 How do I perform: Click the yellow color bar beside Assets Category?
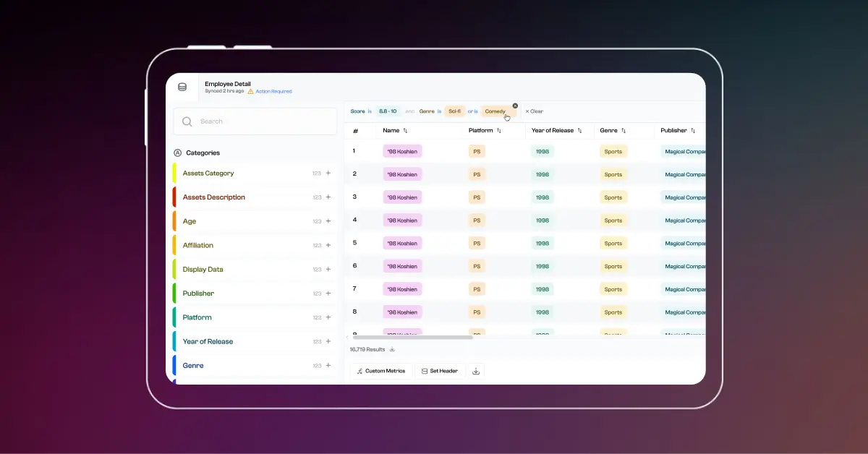[x=174, y=174]
